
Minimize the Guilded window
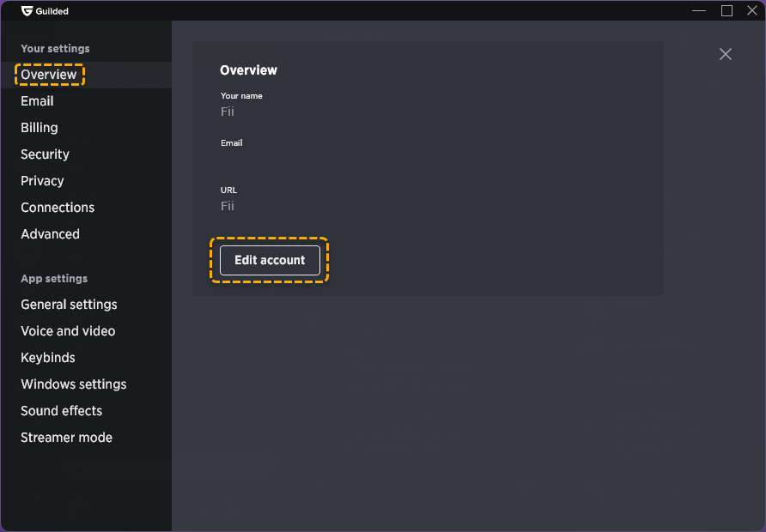[698, 11]
